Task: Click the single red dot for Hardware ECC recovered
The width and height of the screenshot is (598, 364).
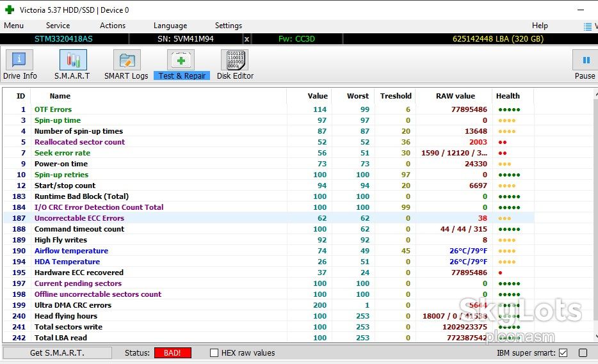Action: [x=501, y=273]
